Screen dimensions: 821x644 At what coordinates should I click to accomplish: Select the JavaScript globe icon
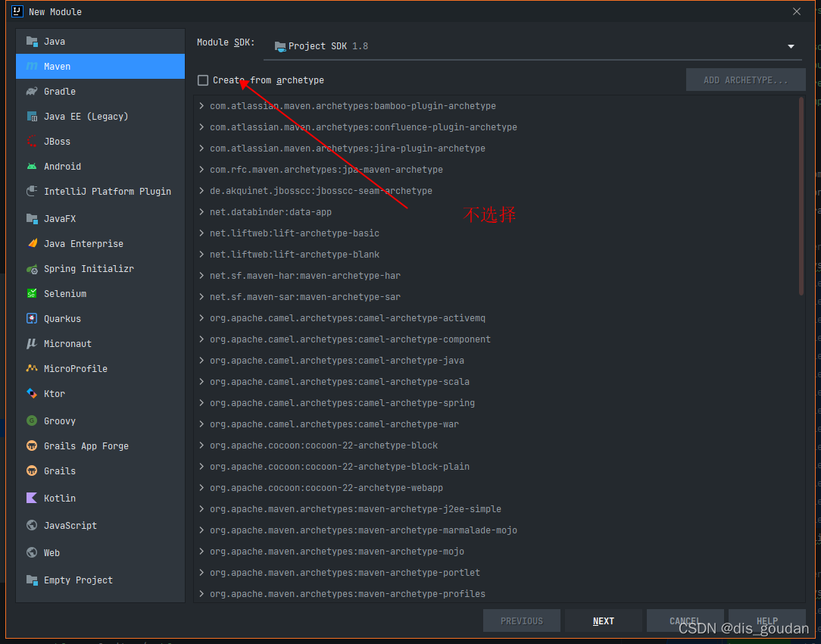coord(32,525)
